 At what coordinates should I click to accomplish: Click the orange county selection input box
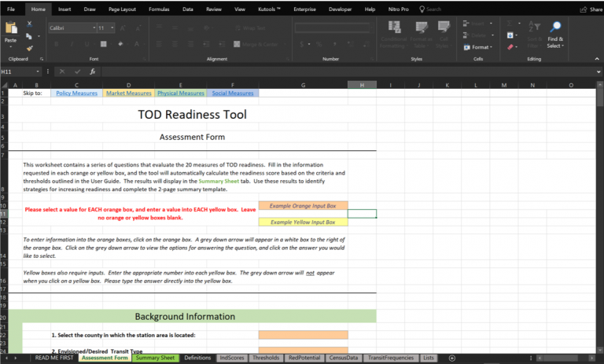tap(303, 335)
